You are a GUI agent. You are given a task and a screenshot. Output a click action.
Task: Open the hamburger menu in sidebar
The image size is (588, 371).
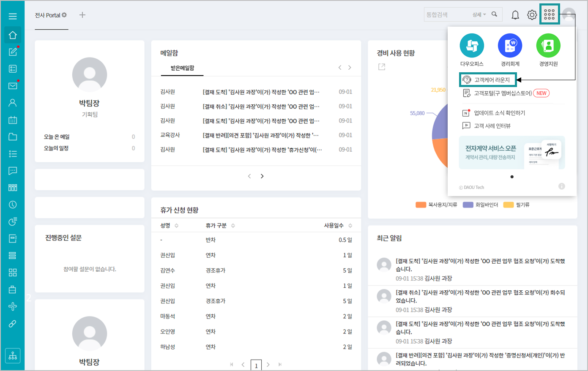(x=13, y=16)
